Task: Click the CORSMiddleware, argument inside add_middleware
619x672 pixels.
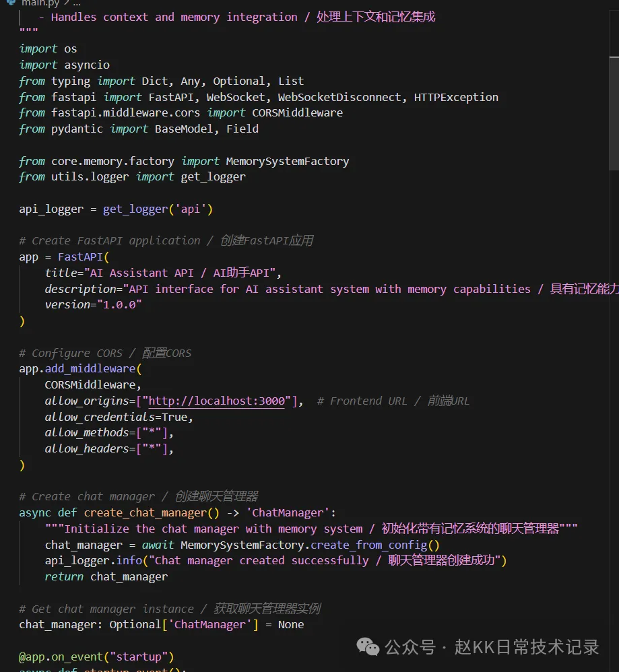Action: tap(93, 385)
